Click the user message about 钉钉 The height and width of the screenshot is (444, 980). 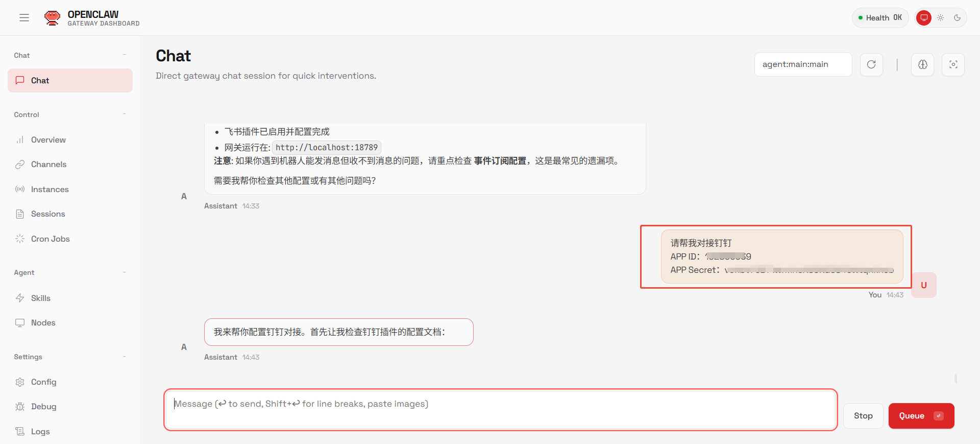click(x=782, y=256)
